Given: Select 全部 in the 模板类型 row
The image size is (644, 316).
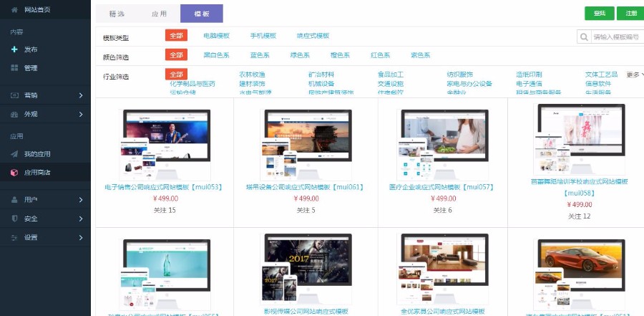Looking at the screenshot, I should click(176, 35).
